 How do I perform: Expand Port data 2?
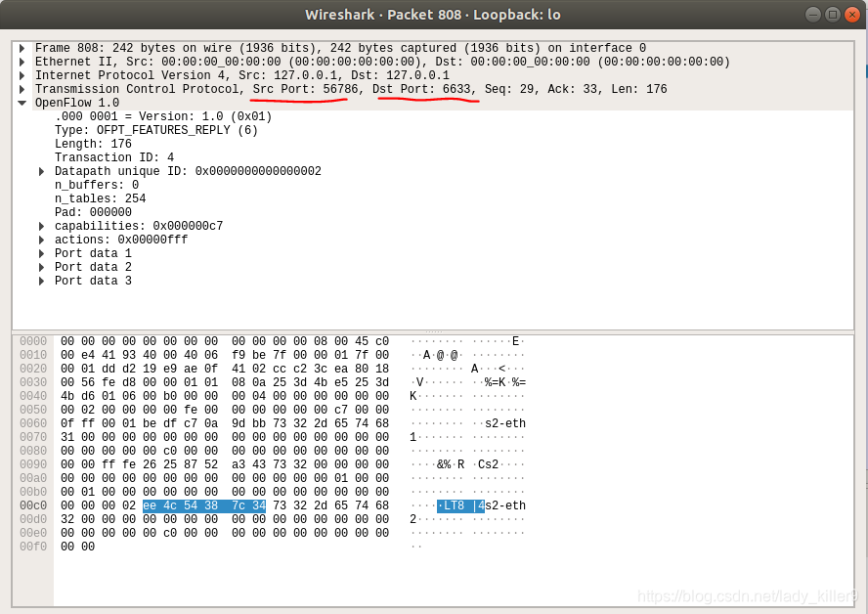tap(41, 268)
